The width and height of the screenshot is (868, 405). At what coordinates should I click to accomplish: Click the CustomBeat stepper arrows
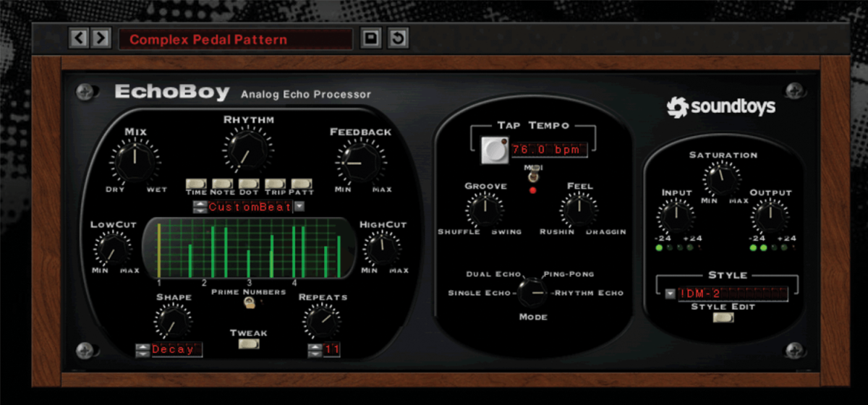(199, 207)
